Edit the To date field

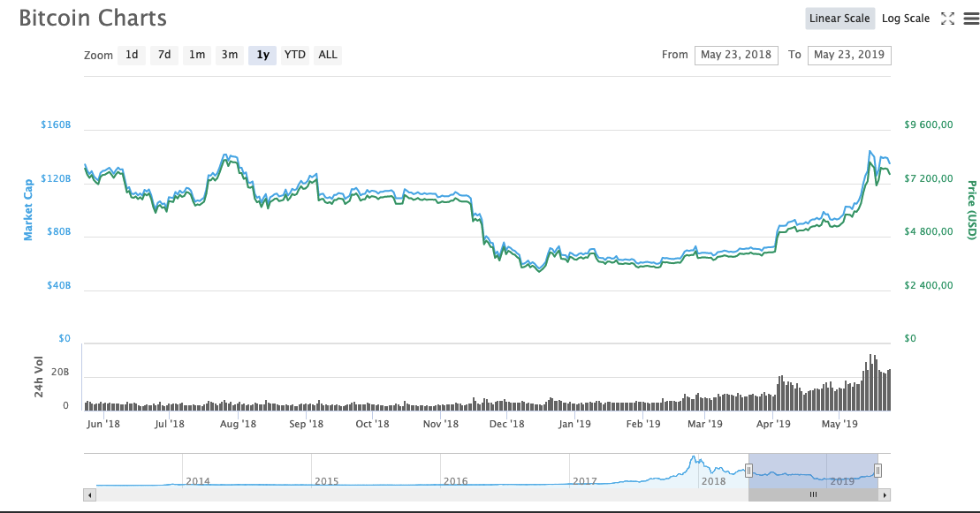click(849, 55)
